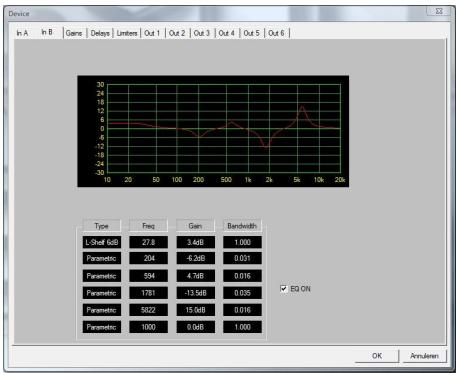Click the -13.5dB gain field

point(196,293)
